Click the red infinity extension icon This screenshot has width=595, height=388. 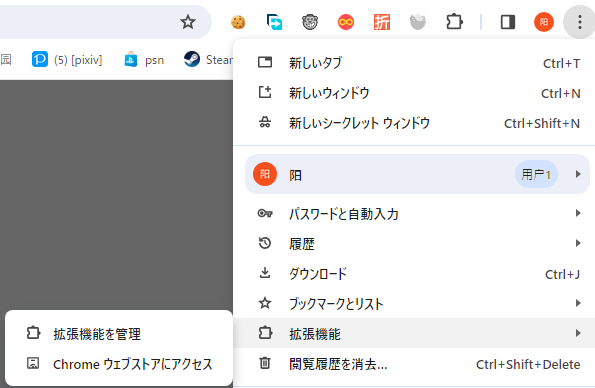(346, 22)
